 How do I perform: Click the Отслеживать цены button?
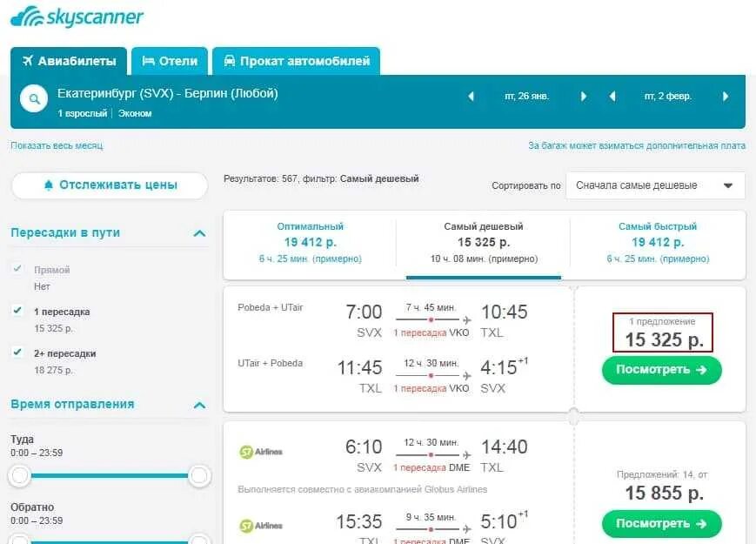pos(110,185)
